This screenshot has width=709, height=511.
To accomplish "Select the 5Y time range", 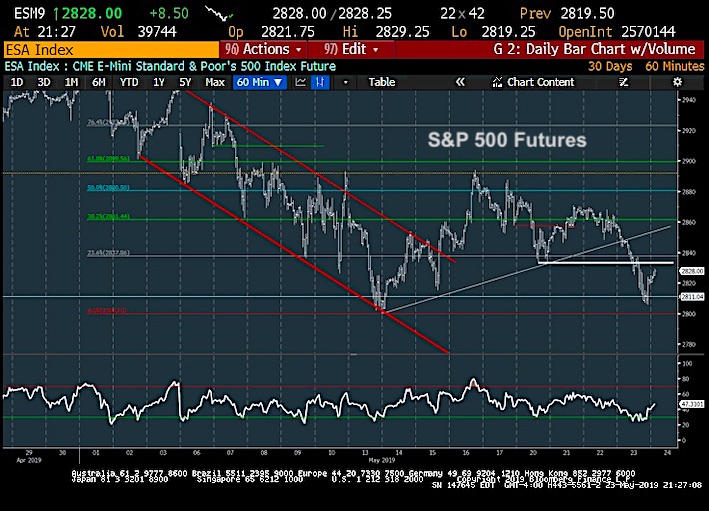I will pos(185,82).
